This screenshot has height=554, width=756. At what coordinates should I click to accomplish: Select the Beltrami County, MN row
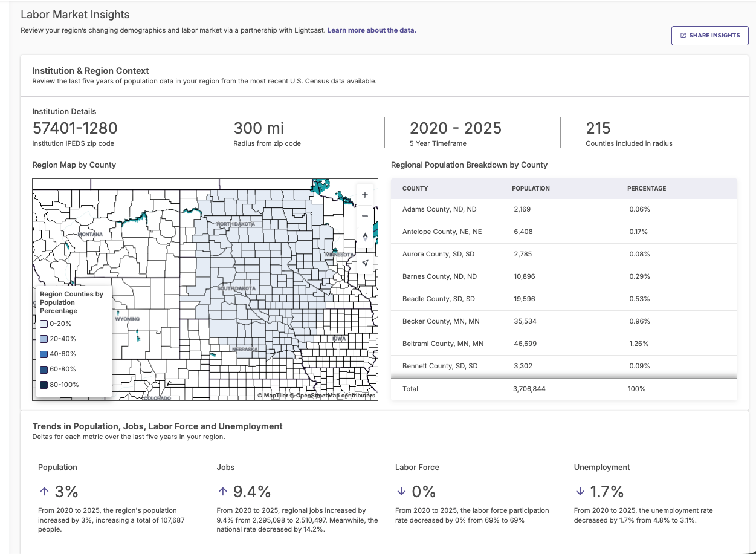[564, 344]
